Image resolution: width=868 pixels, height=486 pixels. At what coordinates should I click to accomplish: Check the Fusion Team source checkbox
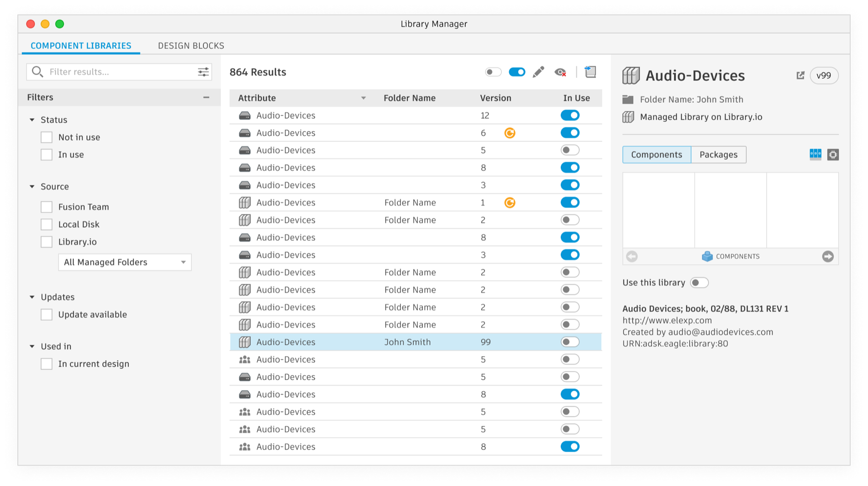(46, 207)
